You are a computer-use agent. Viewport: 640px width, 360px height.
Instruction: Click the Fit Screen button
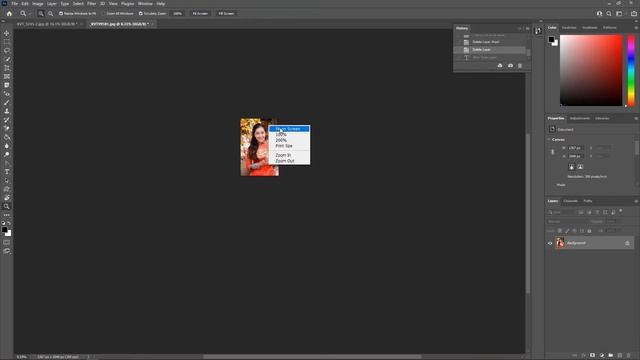pyautogui.click(x=200, y=13)
